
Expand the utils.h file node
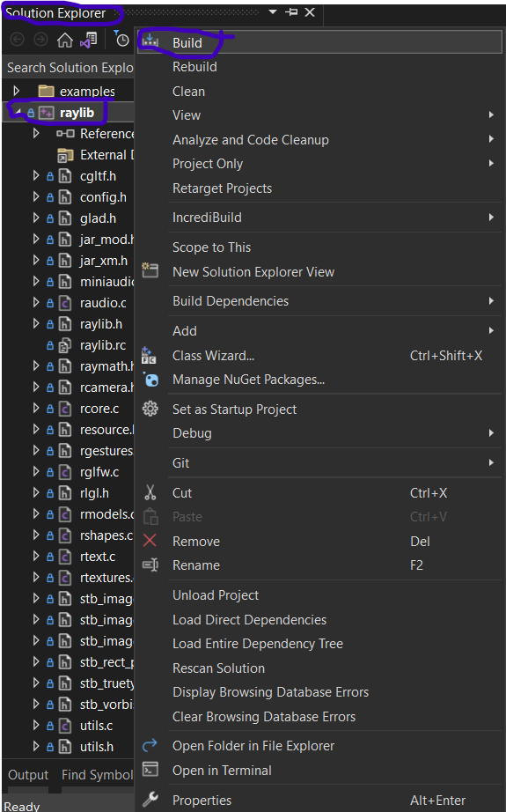36,747
